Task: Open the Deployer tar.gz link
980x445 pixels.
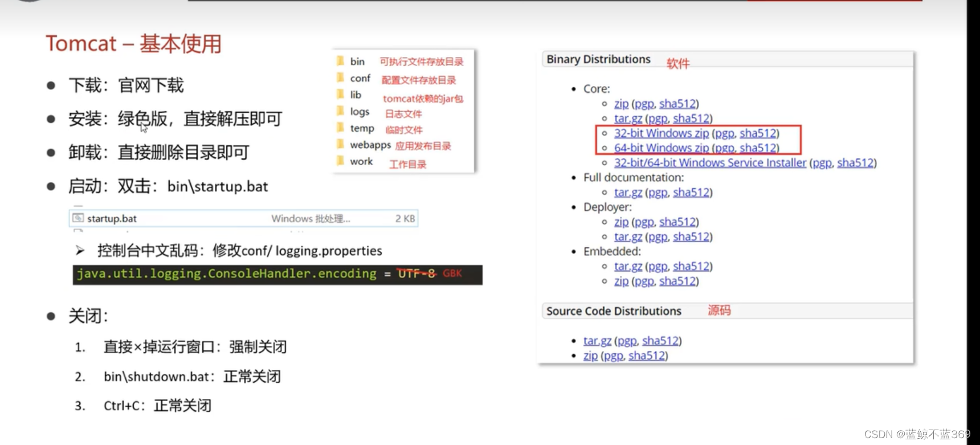Action: coord(628,237)
